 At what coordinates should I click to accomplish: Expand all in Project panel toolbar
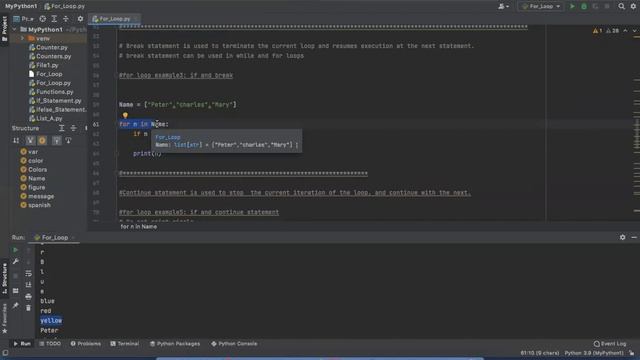(x=54, y=19)
